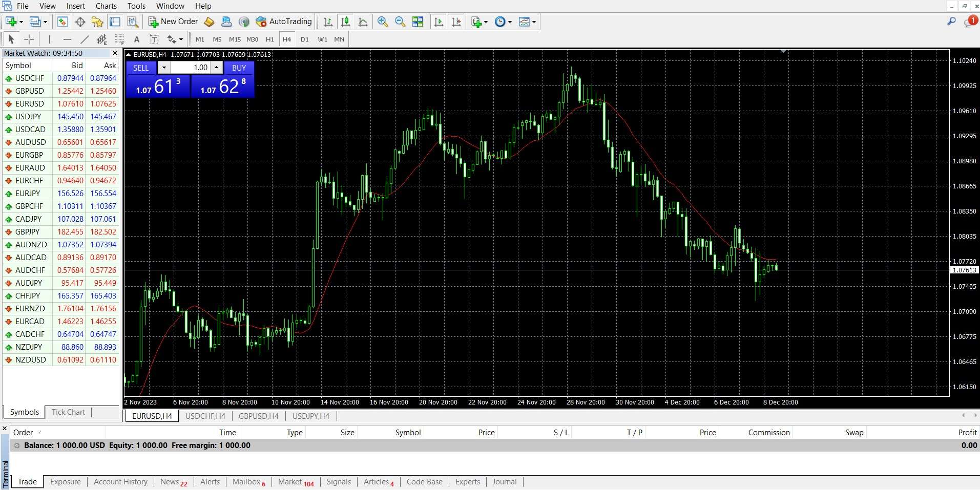Switch chart to bar chart type

pyautogui.click(x=328, y=22)
